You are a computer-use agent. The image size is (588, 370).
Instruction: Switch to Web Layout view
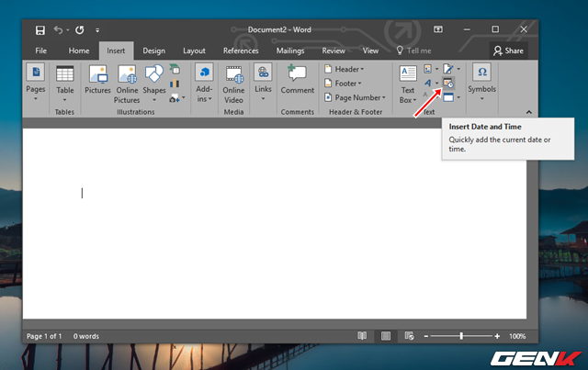pos(409,336)
